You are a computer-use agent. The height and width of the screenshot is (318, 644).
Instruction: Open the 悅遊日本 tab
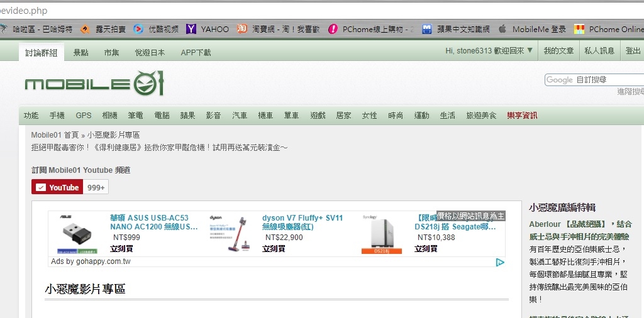pos(150,53)
